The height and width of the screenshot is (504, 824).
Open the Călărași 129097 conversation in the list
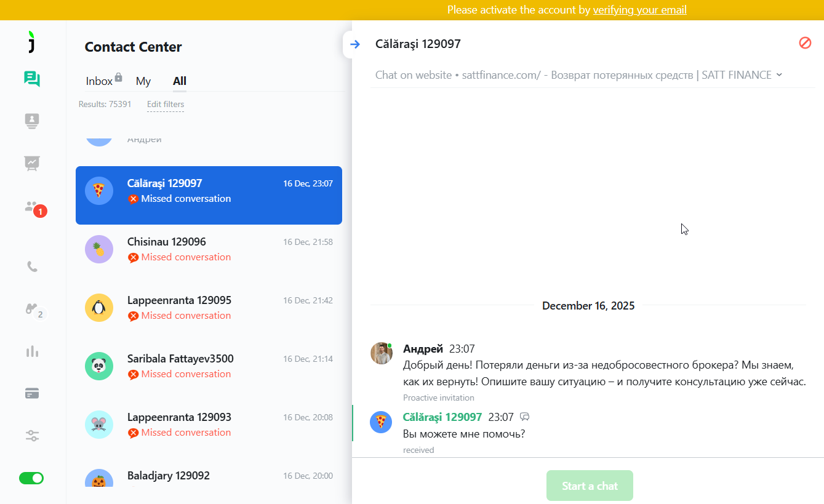209,195
